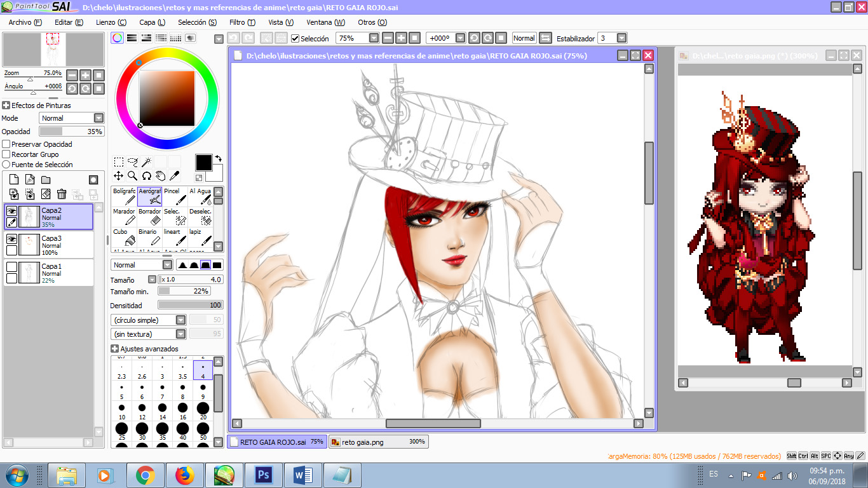Select the Capa3 layer row
The width and height of the screenshot is (868, 488).
coord(49,245)
